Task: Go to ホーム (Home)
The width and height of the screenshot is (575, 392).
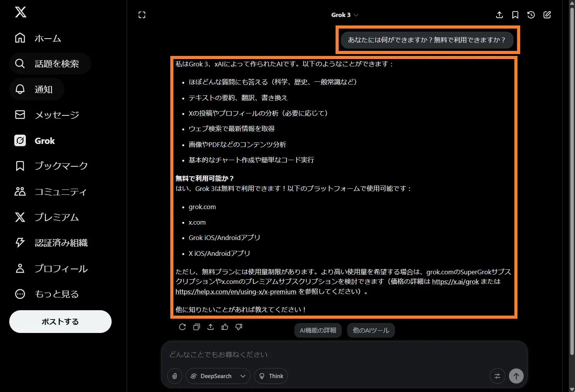Action: [x=38, y=38]
